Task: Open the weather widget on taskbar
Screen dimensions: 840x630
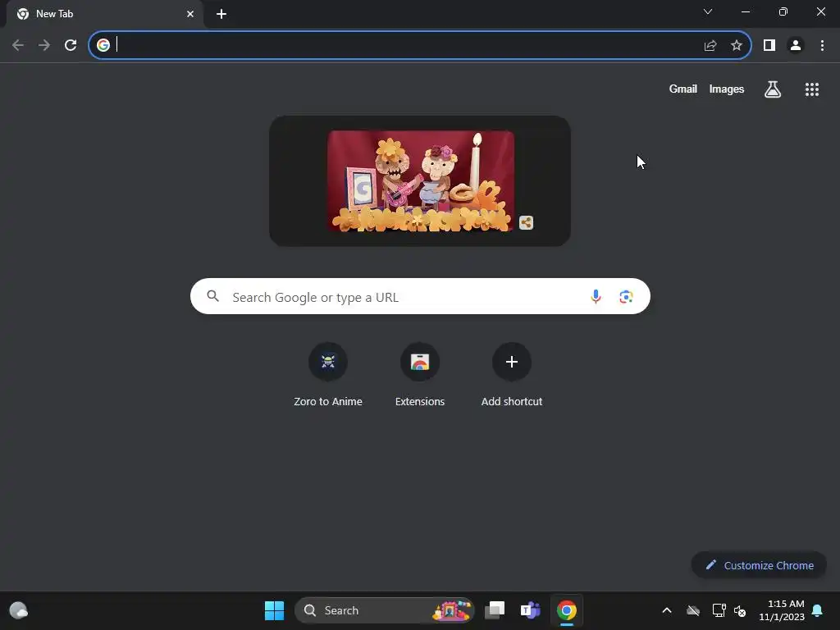Action: [x=19, y=610]
